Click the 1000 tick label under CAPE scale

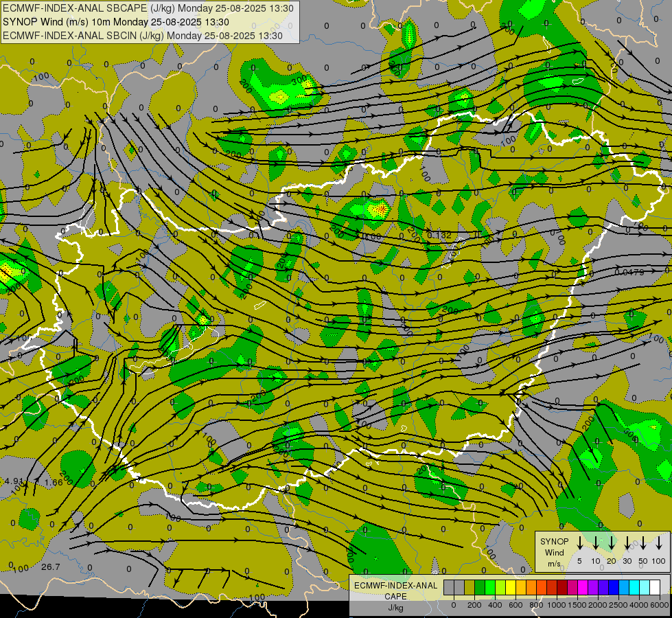click(x=556, y=605)
